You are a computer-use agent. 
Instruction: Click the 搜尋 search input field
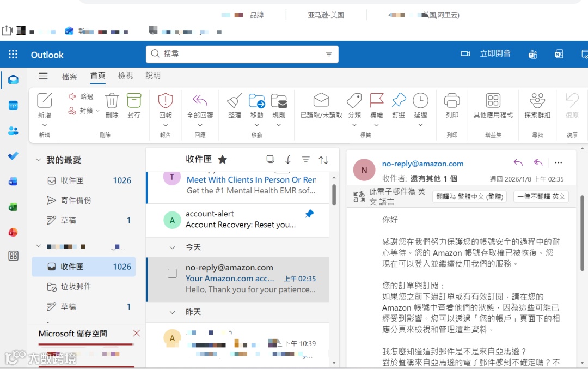(x=242, y=54)
